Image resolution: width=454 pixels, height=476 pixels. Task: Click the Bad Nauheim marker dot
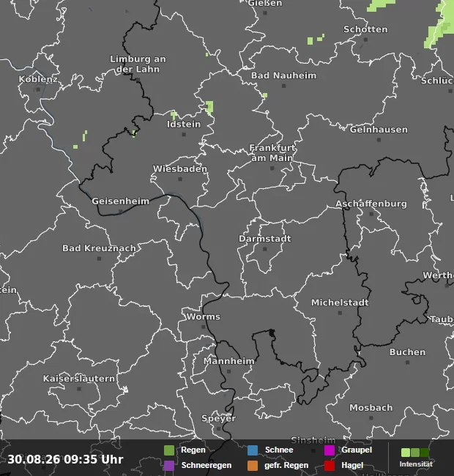coord(284,86)
